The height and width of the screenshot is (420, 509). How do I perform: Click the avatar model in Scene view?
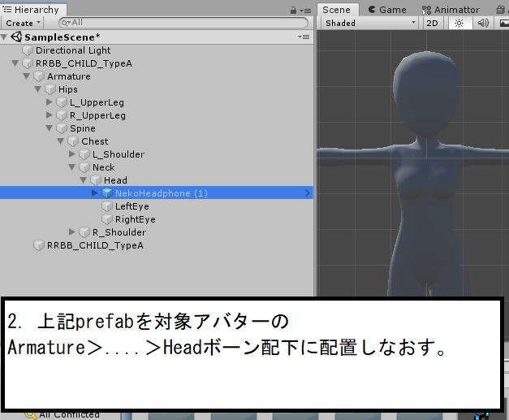[426, 175]
